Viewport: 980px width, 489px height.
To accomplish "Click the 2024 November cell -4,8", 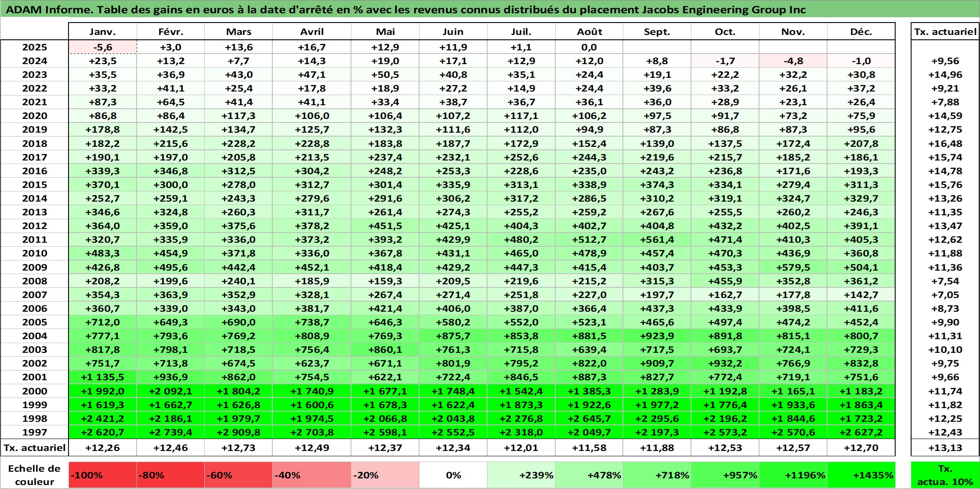I will click(793, 61).
